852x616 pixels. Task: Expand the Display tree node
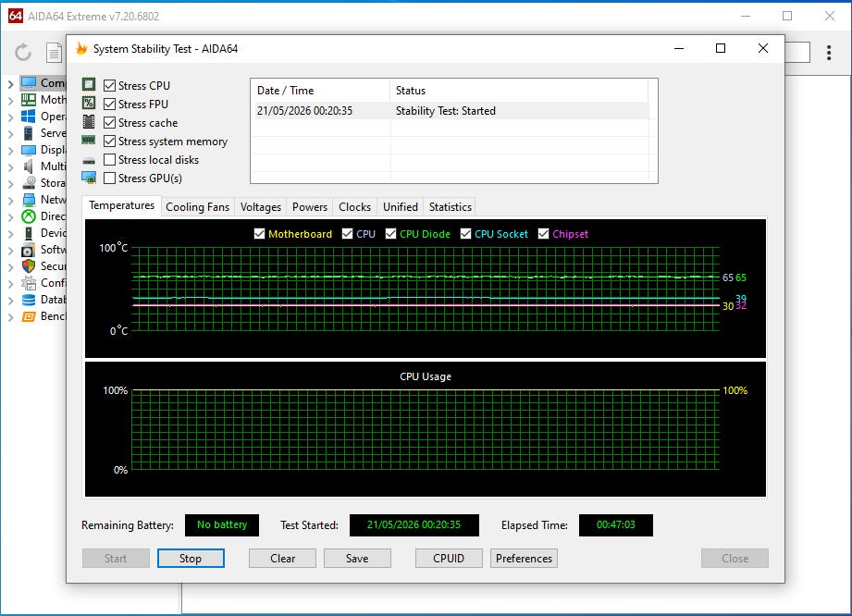(x=10, y=151)
